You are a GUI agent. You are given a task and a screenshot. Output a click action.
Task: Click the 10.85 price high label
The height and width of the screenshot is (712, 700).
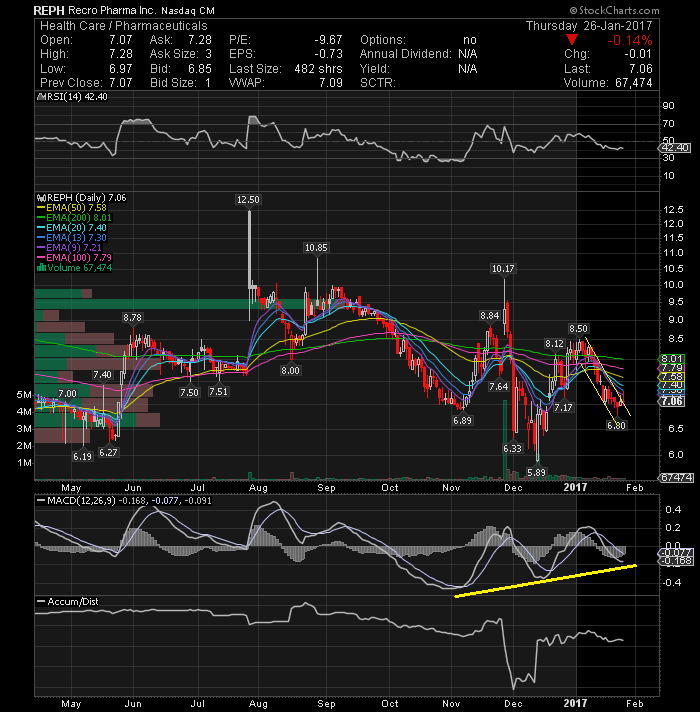coord(316,248)
